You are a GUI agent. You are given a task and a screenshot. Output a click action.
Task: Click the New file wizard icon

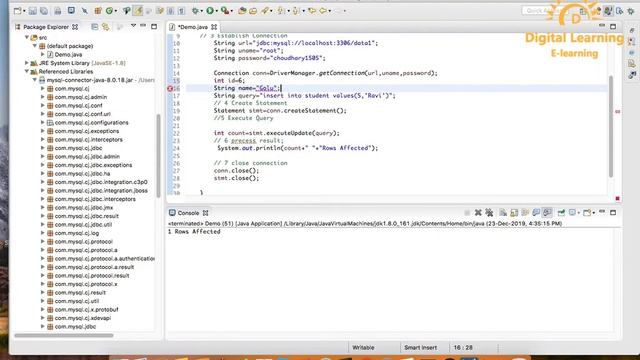pos(18,11)
